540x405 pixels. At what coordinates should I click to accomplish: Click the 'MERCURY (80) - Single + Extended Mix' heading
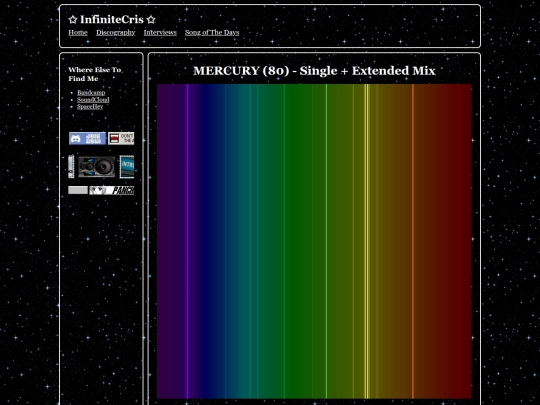point(314,71)
